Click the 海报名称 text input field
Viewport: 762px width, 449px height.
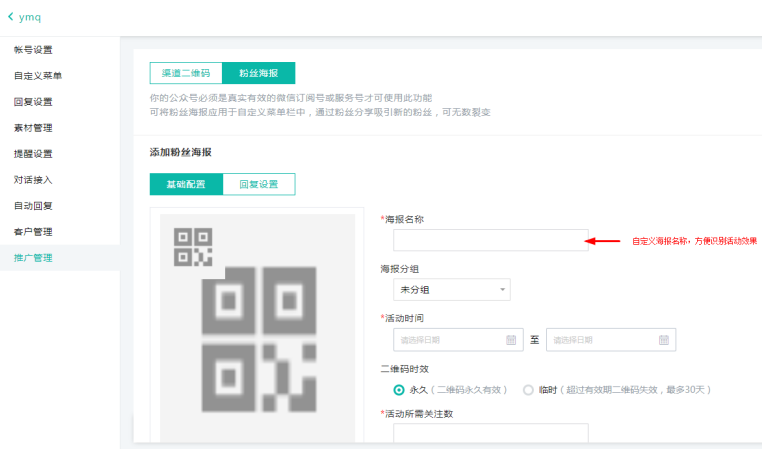click(x=490, y=240)
